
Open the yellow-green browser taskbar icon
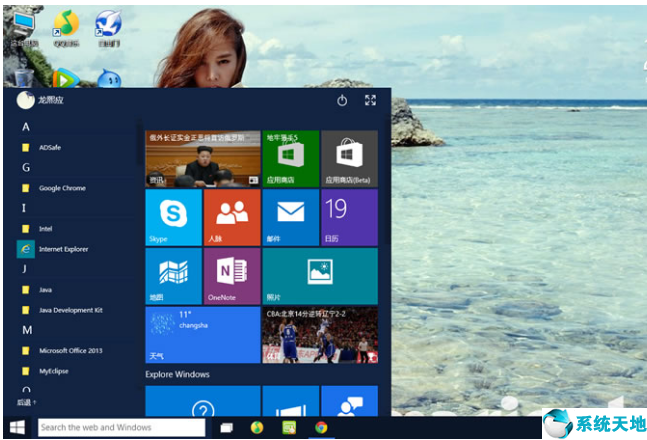coord(257,428)
